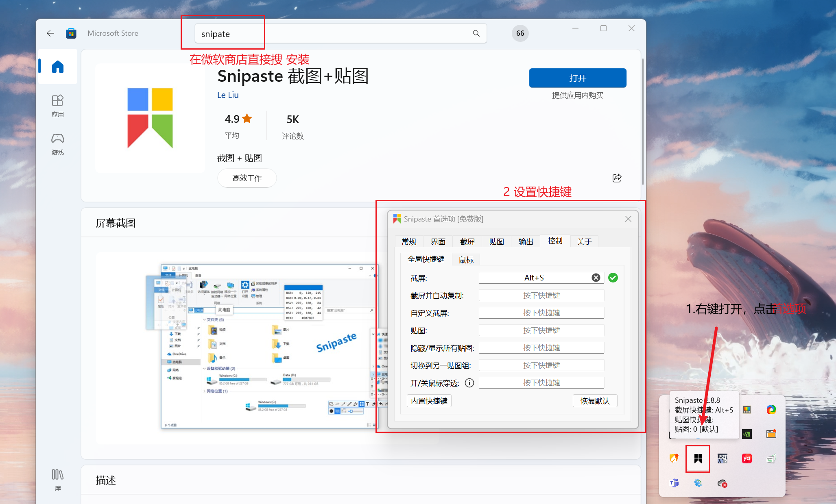Click the 贴图 hotkey field
The height and width of the screenshot is (504, 836).
[x=541, y=330]
